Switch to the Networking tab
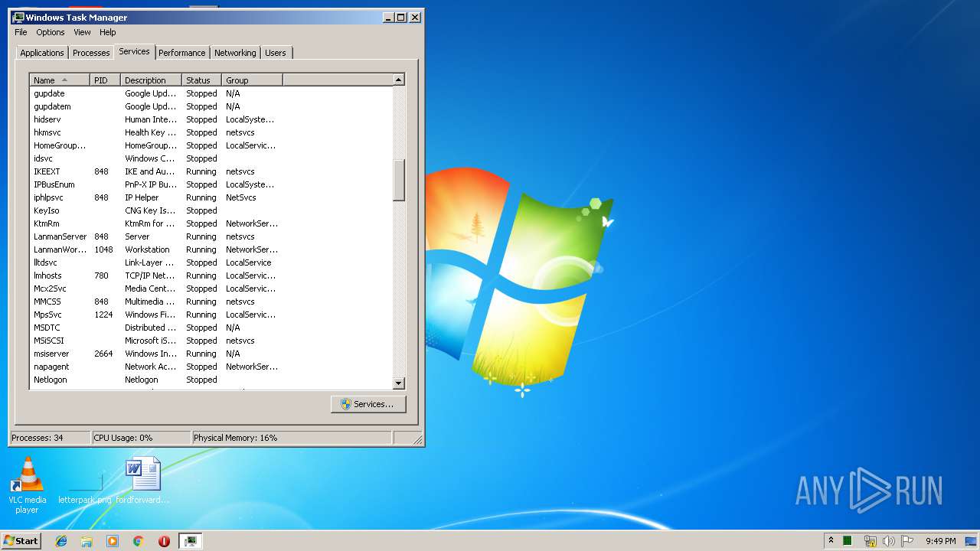The width and height of the screenshot is (980, 551). pyautogui.click(x=235, y=53)
